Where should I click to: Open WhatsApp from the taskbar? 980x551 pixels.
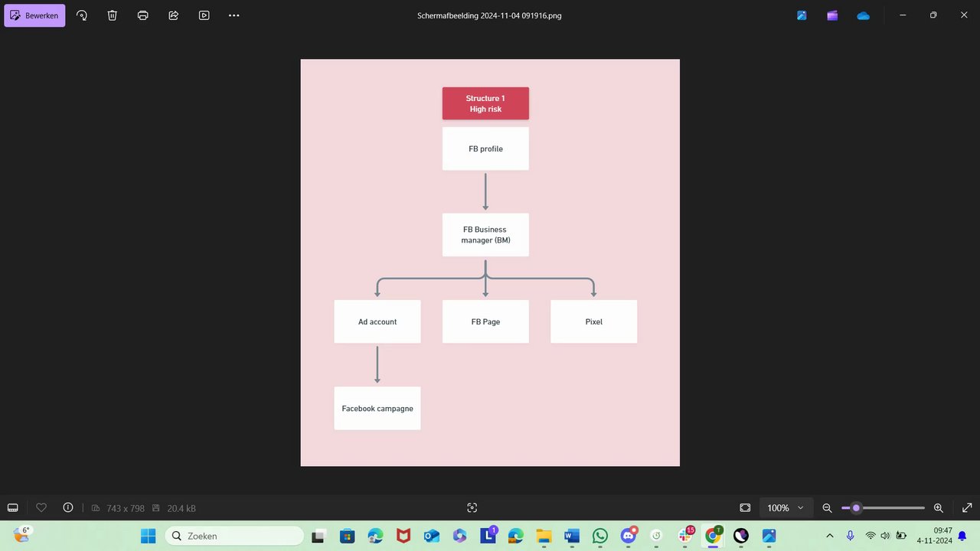[x=600, y=536]
